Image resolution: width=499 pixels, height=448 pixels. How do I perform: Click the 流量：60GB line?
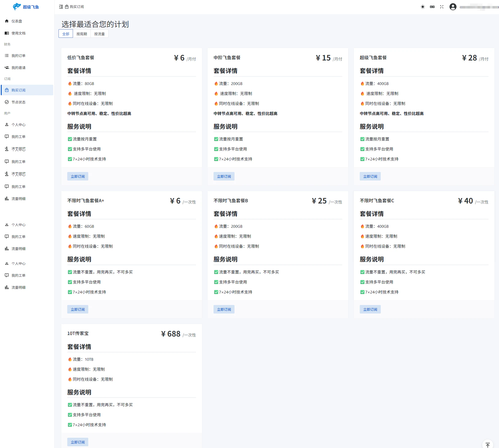(81, 226)
